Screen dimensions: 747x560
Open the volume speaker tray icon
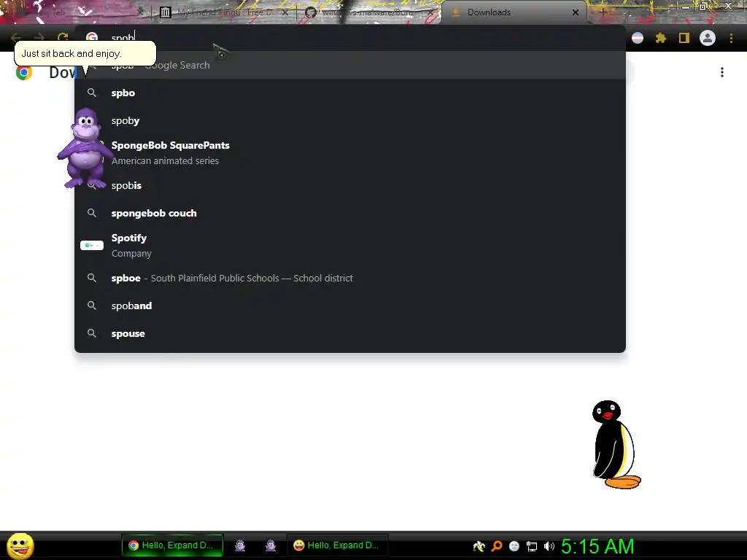(x=549, y=546)
